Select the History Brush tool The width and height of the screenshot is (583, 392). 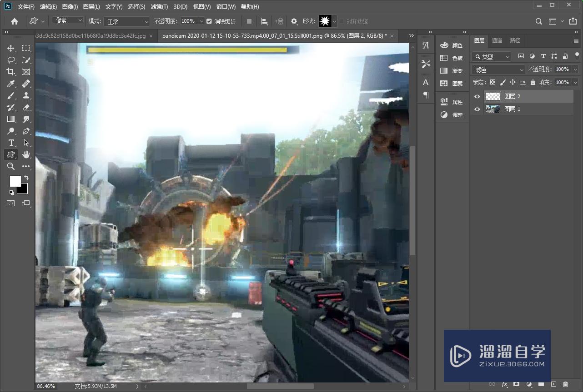[x=11, y=107]
